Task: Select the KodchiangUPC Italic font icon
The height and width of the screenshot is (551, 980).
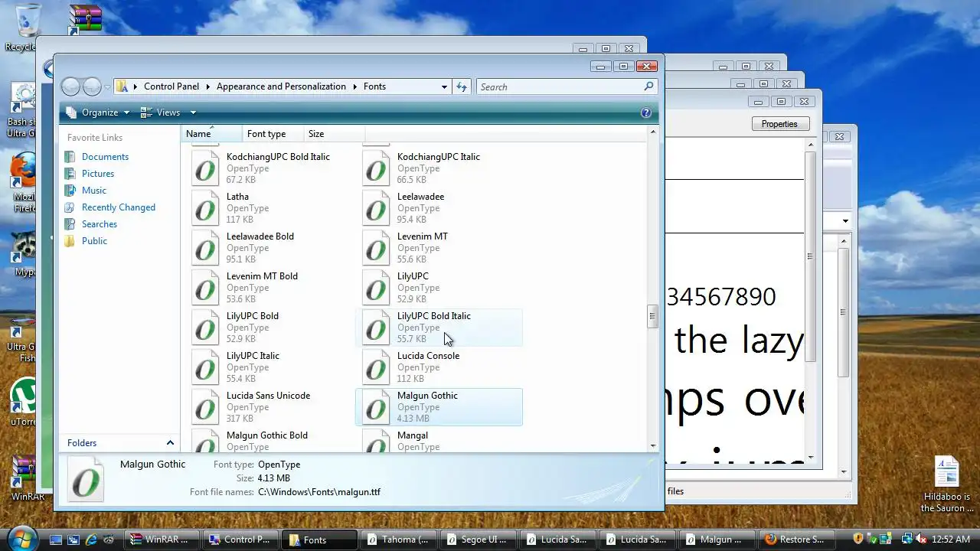Action: click(376, 168)
